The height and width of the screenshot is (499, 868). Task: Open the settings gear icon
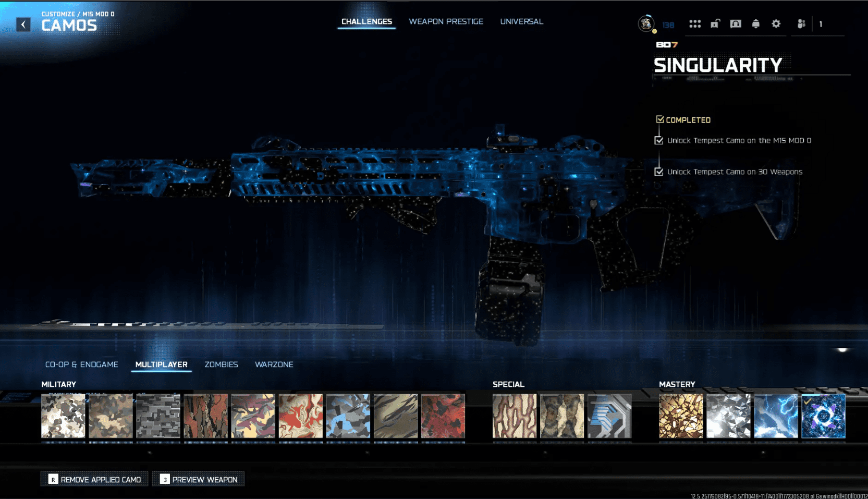776,23
